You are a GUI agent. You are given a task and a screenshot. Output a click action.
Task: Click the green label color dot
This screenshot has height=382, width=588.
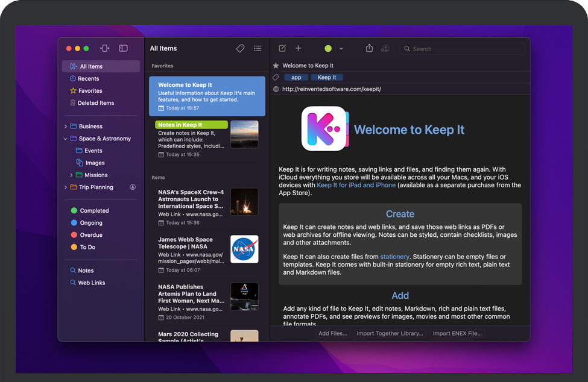pos(328,48)
